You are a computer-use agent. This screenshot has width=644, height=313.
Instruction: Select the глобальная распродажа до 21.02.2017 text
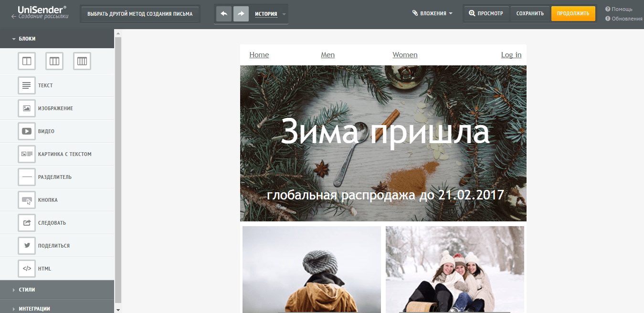[386, 195]
